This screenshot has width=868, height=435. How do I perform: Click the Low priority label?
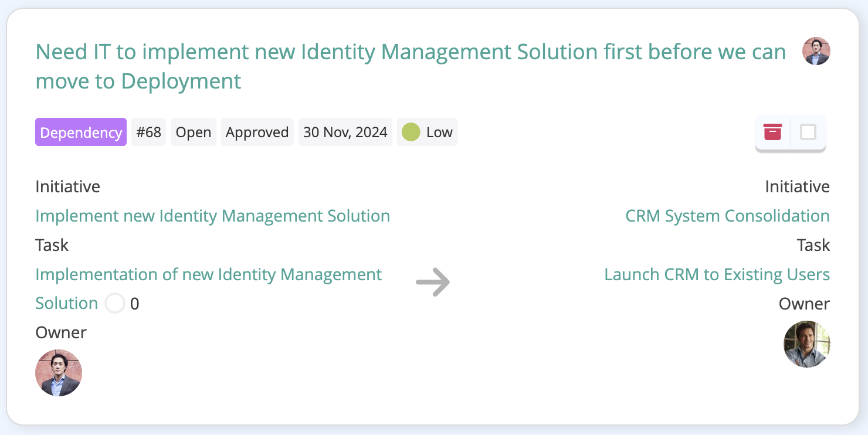(439, 132)
